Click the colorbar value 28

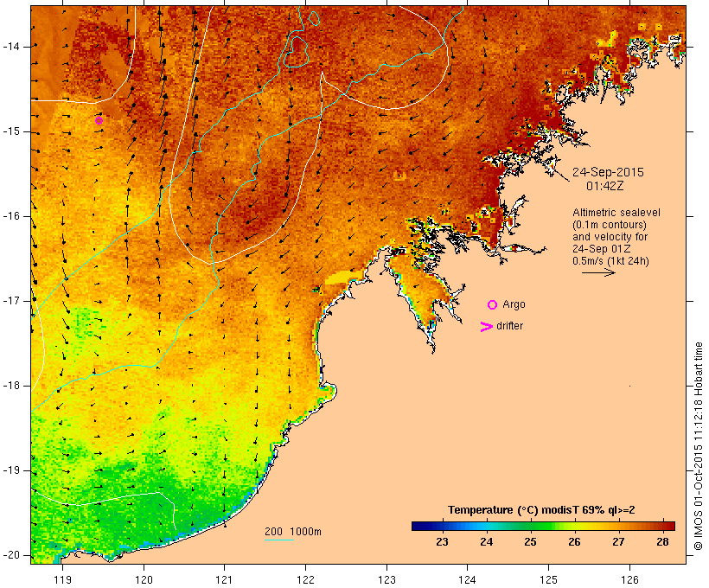tap(662, 542)
